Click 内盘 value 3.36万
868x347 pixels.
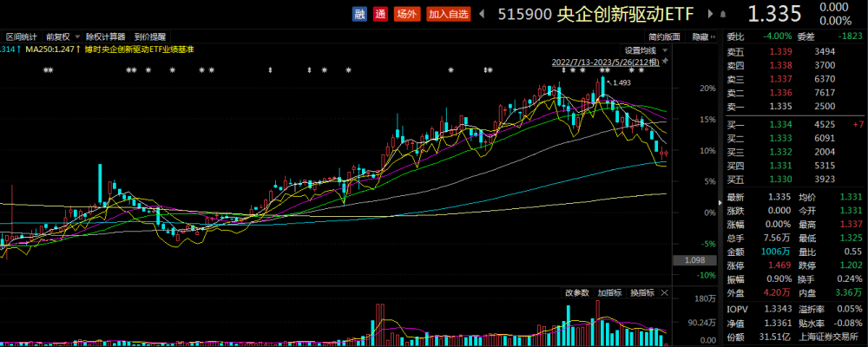tap(849, 292)
